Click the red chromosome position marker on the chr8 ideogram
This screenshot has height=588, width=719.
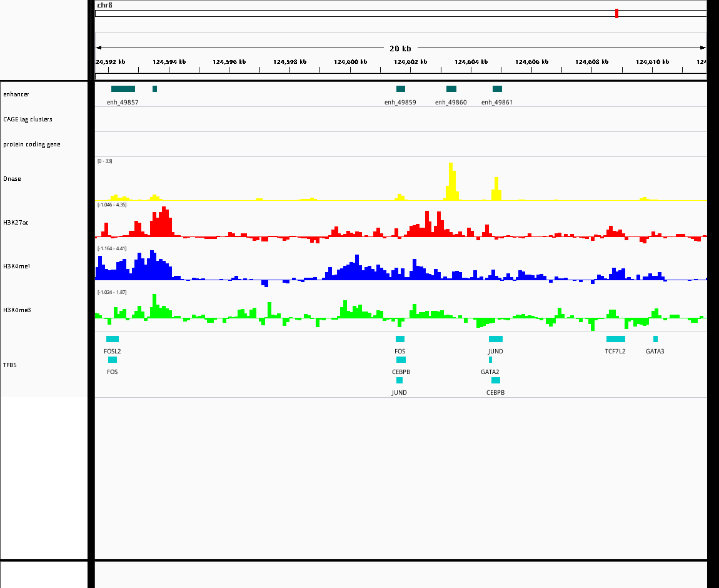pyautogui.click(x=616, y=13)
